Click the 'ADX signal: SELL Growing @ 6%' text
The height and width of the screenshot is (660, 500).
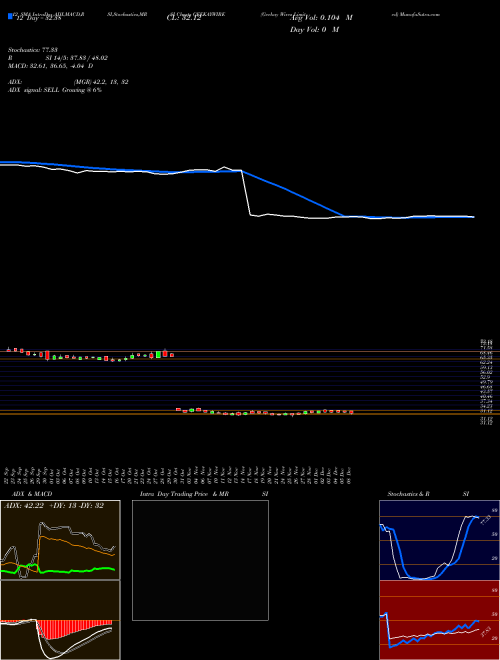tap(55, 90)
